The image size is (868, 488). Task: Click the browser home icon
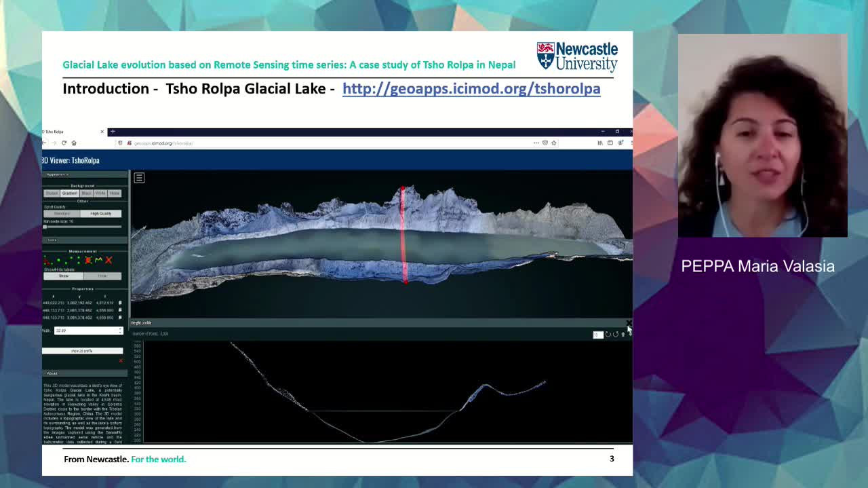74,143
